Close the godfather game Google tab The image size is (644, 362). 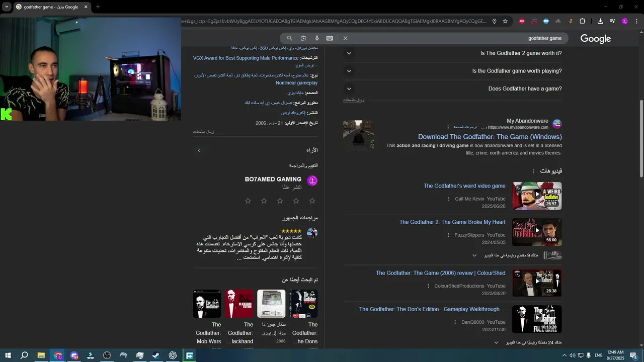[86, 7]
